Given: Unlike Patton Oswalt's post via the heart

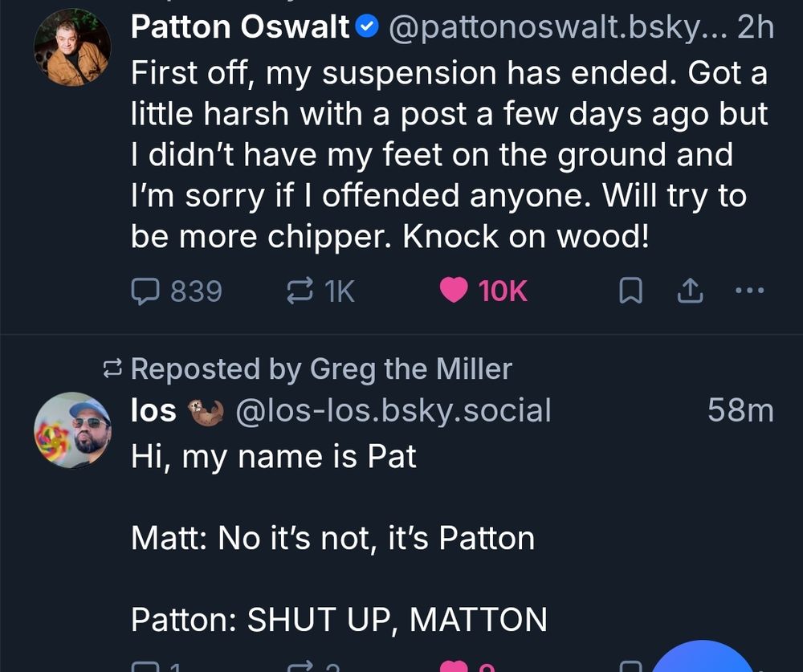Looking at the screenshot, I should pos(454,291).
